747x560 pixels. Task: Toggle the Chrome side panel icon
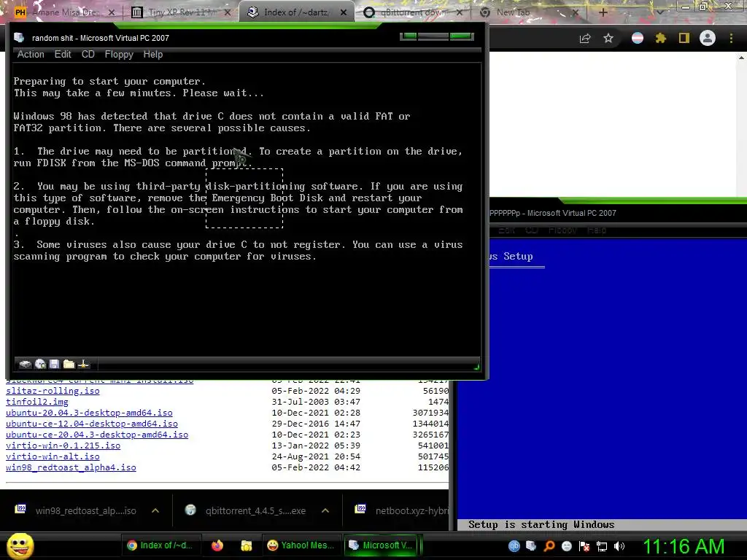[684, 38]
